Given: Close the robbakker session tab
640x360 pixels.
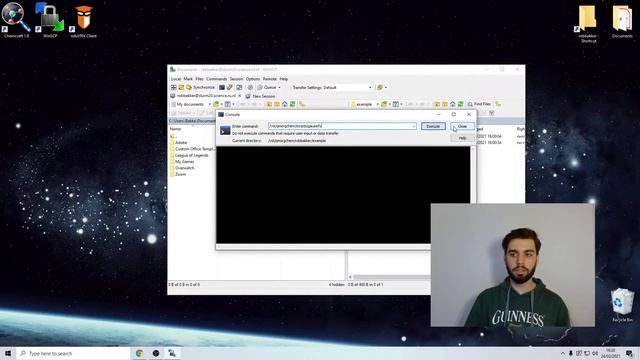Looking at the screenshot, I should pos(240,96).
